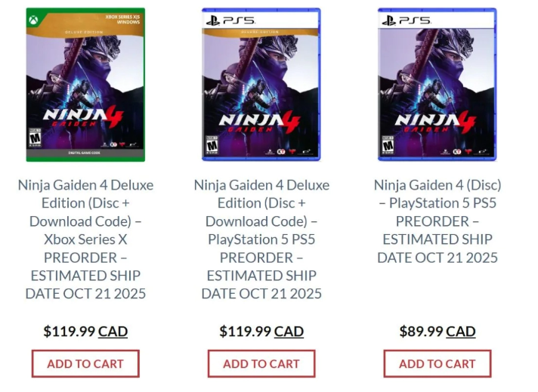Click the $89.99 price of the PS5 Disc edition
This screenshot has width=538, height=392.
[421, 331]
